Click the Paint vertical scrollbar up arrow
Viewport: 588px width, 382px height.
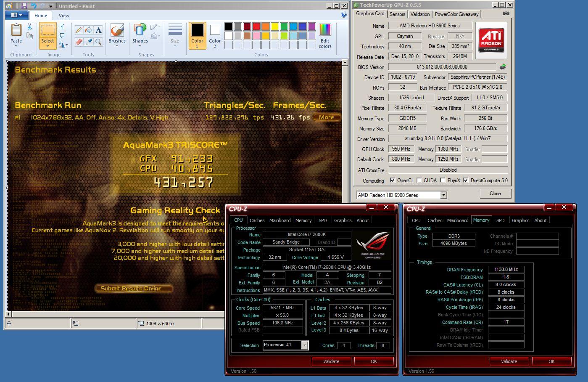point(345,63)
